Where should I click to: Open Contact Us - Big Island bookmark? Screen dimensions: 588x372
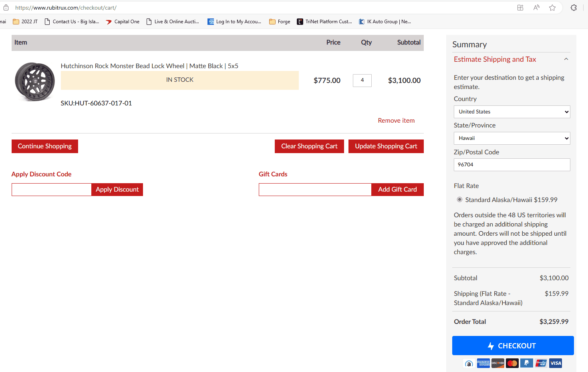click(x=72, y=22)
